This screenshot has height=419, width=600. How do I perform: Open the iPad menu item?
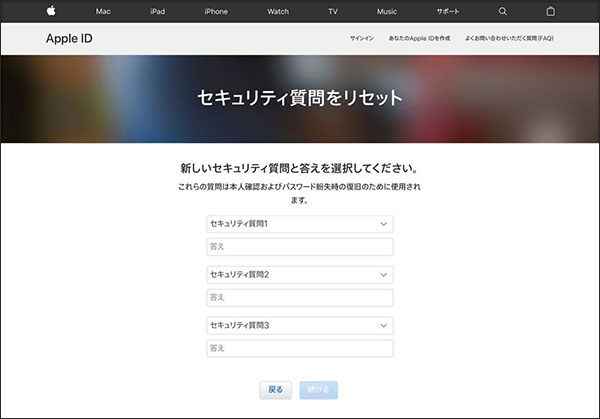158,11
